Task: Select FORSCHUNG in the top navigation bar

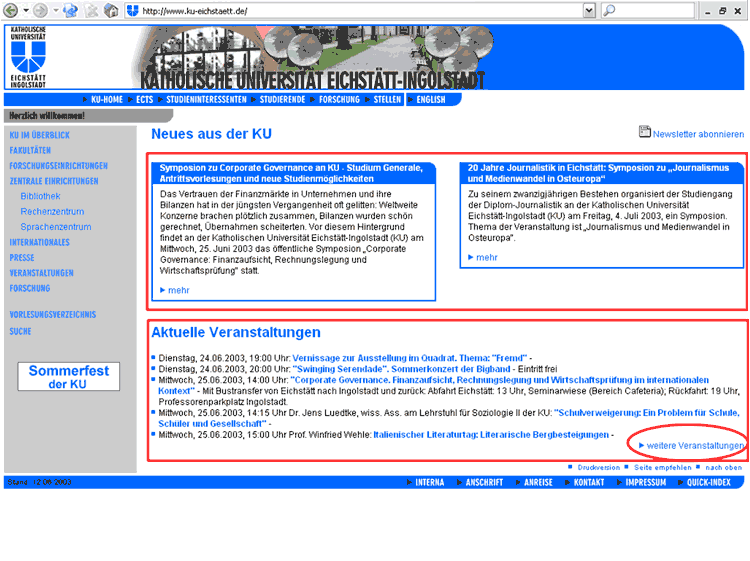Action: (x=339, y=100)
